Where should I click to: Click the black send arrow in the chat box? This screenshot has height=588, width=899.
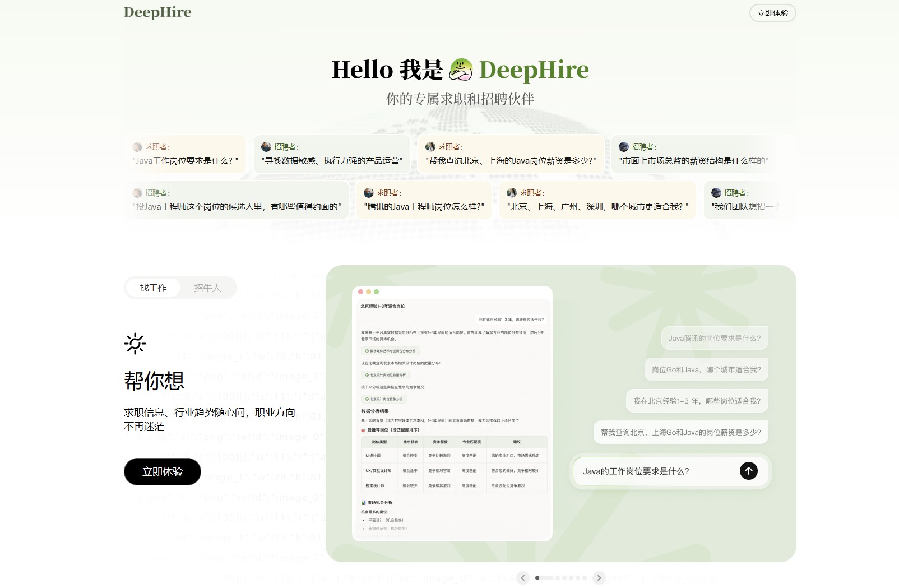point(748,471)
